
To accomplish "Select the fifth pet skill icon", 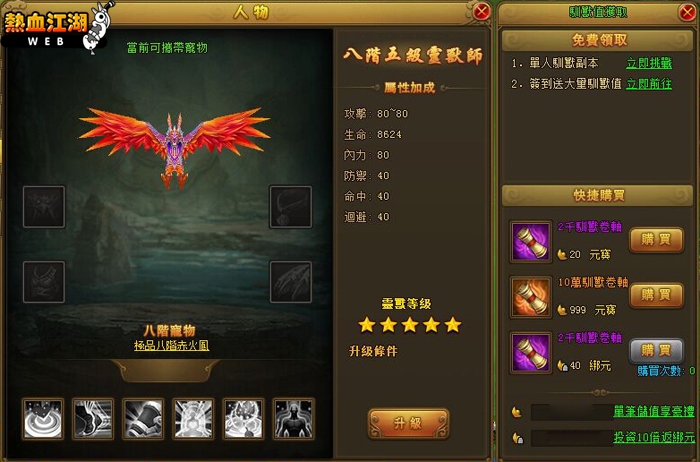I will click(243, 419).
